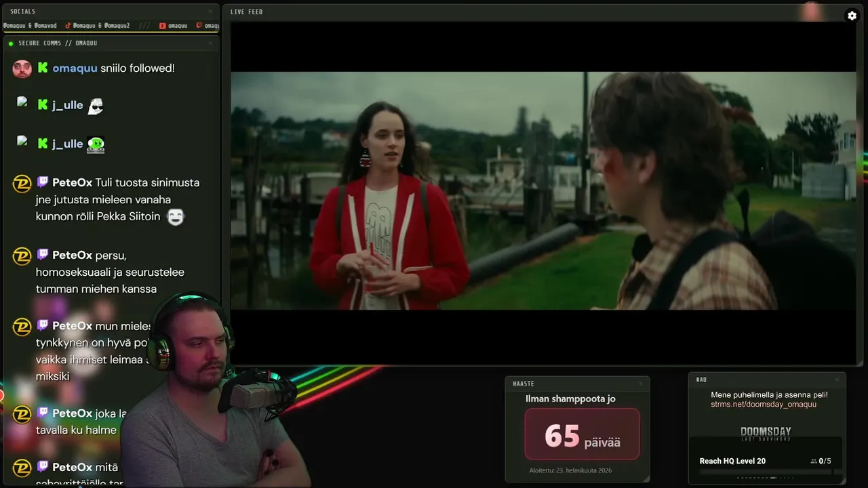Click '@omaquu & @omaquu2' TikTok handle
Screen dimensions: 868x488
pos(101,26)
